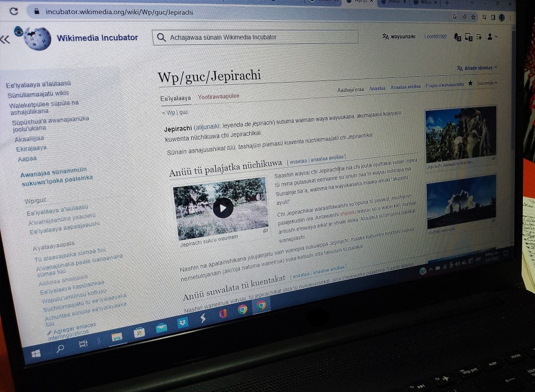The height and width of the screenshot is (392, 535).
Task: Open the Wikimedia Incubator globe logo
Action: 37,38
